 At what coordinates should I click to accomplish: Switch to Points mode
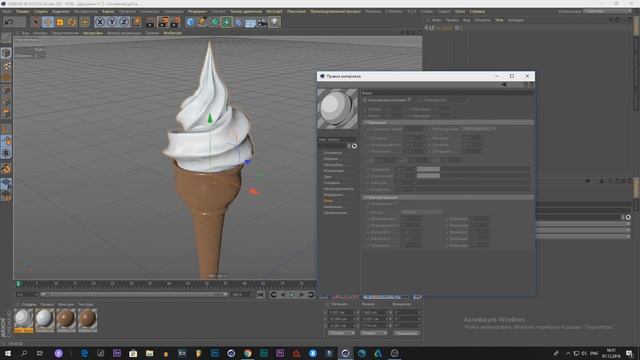click(x=6, y=90)
